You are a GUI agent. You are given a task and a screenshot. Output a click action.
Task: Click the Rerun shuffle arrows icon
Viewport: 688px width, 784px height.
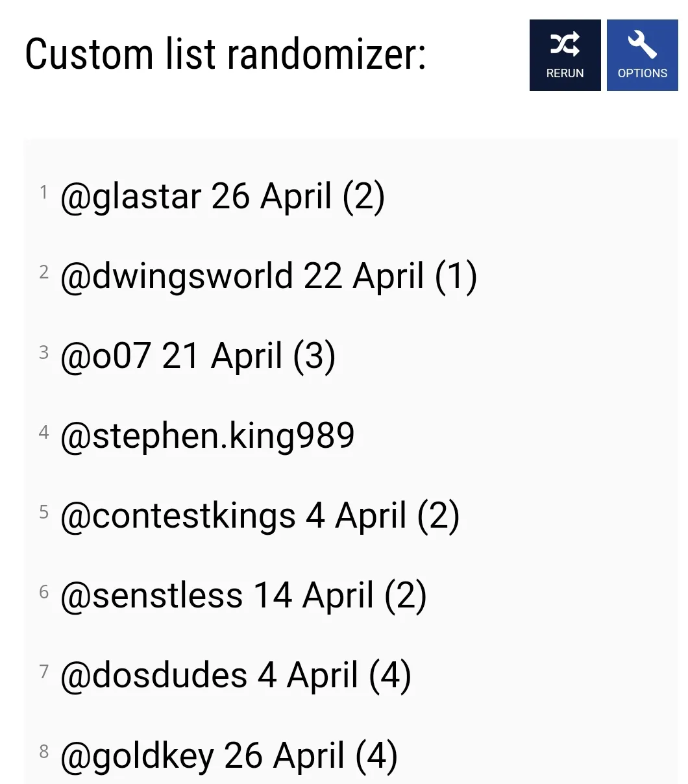coord(565,45)
